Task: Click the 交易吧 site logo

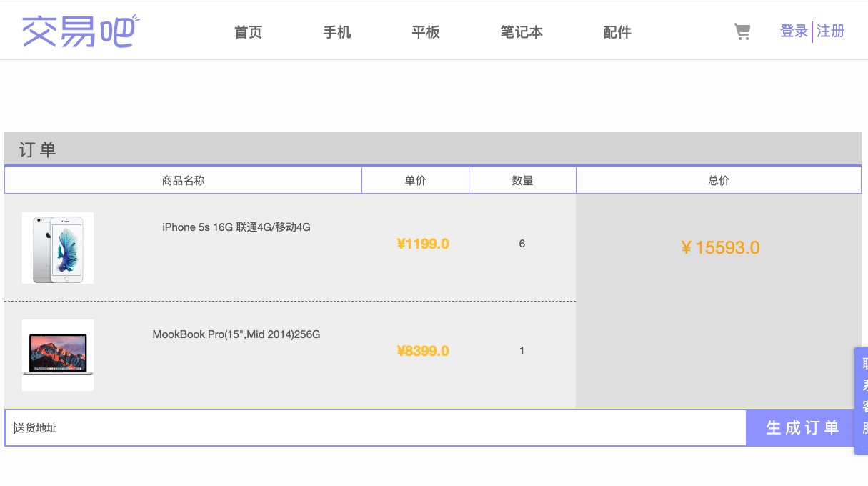Action: 79,31
